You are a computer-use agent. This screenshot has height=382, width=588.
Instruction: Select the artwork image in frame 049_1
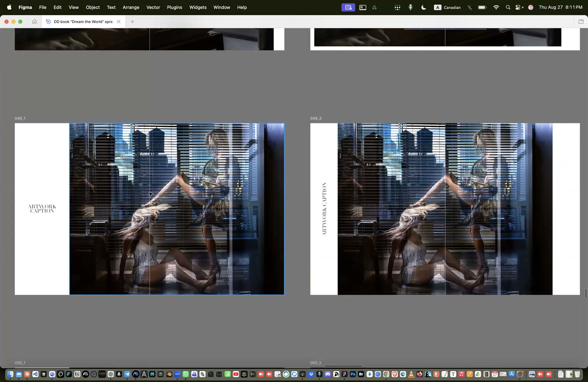coord(177,209)
